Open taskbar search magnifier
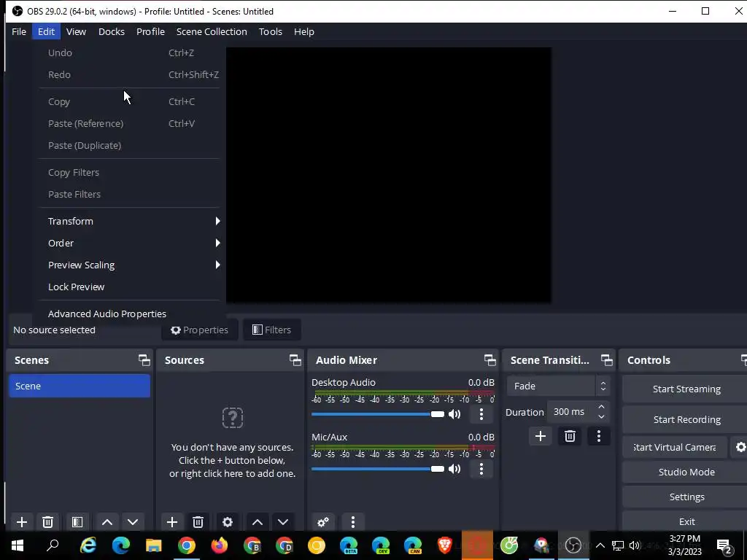Viewport: 747px width, 560px height. tap(53, 545)
